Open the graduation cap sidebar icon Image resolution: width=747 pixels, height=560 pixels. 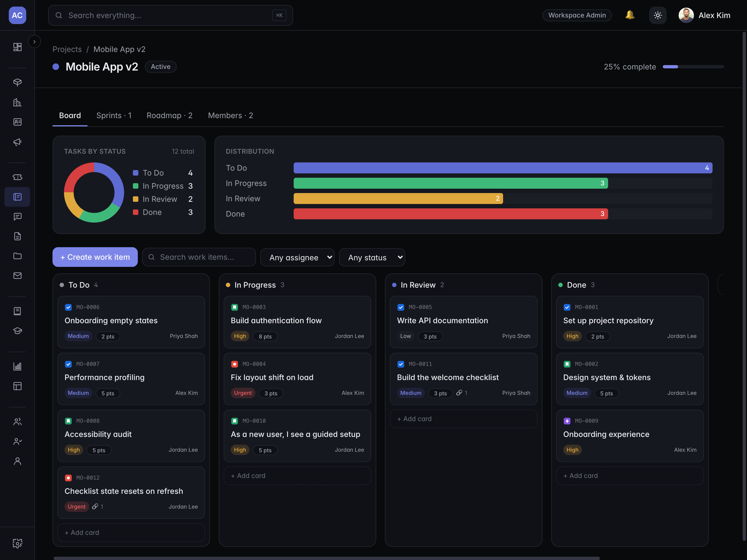tap(17, 331)
